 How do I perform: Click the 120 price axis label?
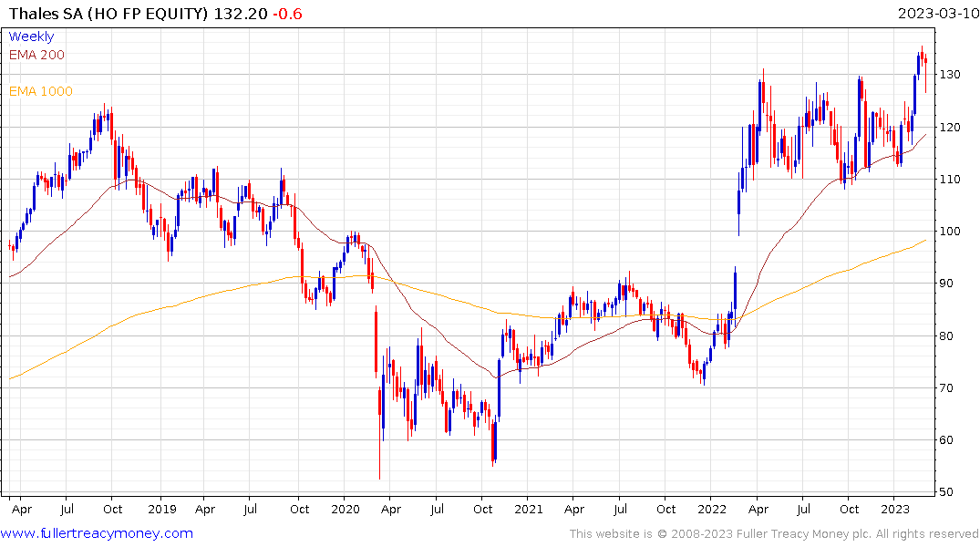click(x=949, y=127)
